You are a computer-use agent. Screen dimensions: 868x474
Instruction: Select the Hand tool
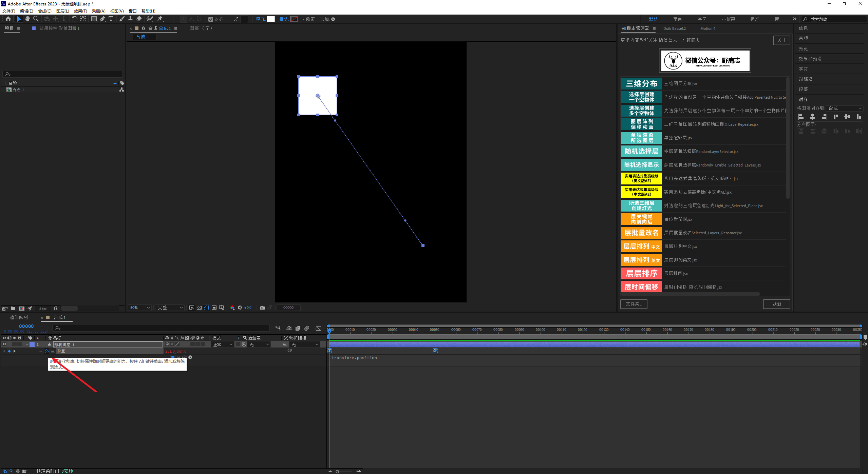coord(27,19)
